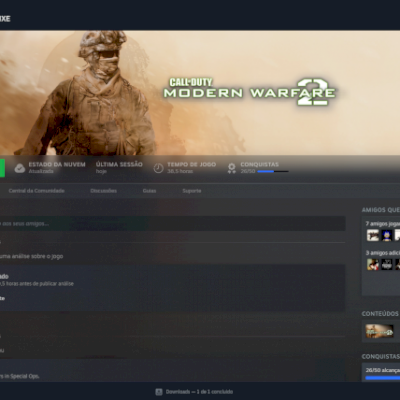Open first avatar under 7 amigos
The height and width of the screenshot is (400, 400).
[x=373, y=235]
